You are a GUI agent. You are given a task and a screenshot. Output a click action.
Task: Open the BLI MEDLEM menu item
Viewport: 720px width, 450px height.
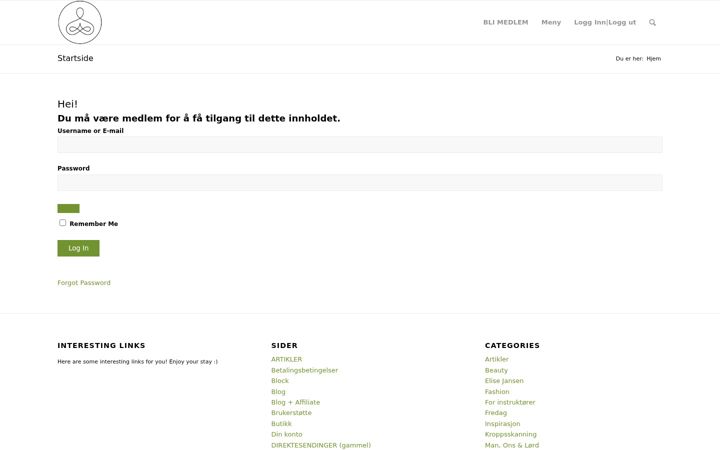(x=506, y=22)
